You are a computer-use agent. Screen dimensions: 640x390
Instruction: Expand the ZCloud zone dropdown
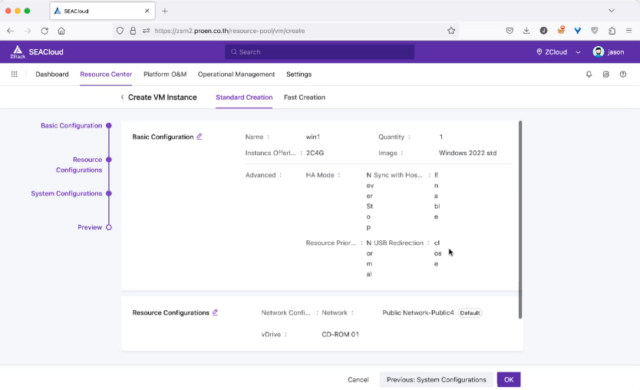click(x=558, y=52)
